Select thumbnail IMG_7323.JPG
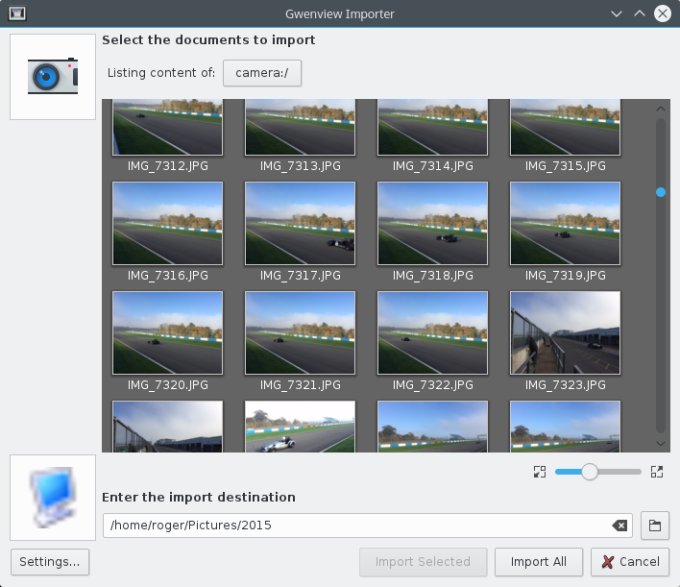680x587 pixels. [x=565, y=333]
